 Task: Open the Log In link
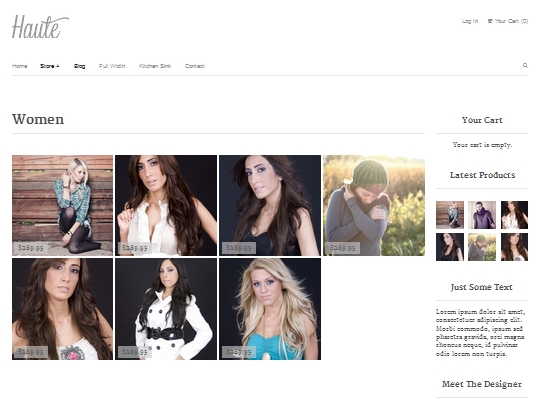click(470, 21)
